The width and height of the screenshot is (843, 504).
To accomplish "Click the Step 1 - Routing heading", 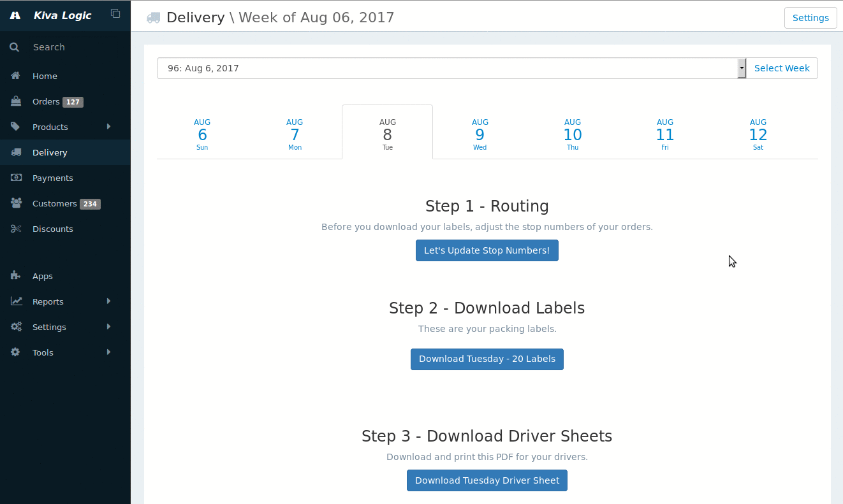I will (487, 206).
